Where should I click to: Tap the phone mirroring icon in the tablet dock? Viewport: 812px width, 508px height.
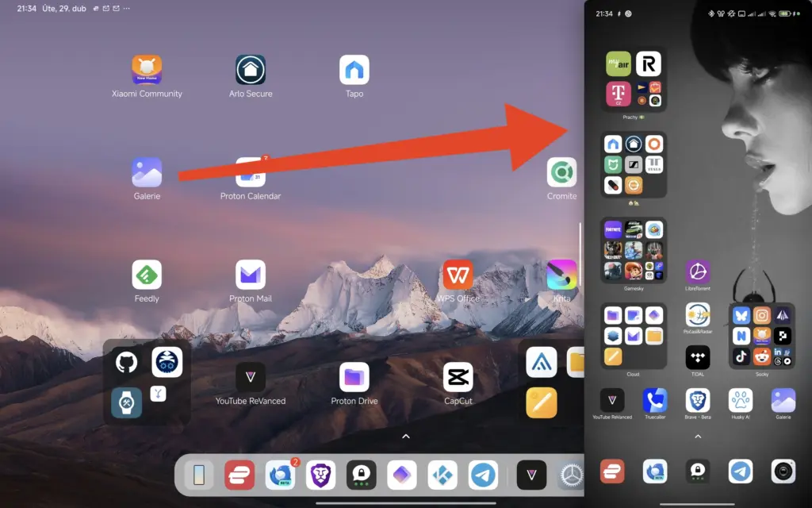tap(199, 475)
